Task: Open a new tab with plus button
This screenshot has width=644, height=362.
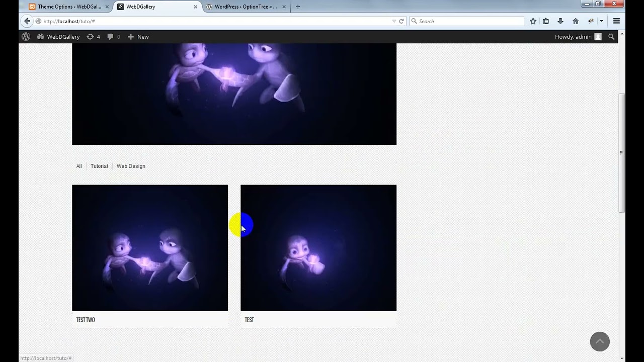Action: pyautogui.click(x=298, y=7)
